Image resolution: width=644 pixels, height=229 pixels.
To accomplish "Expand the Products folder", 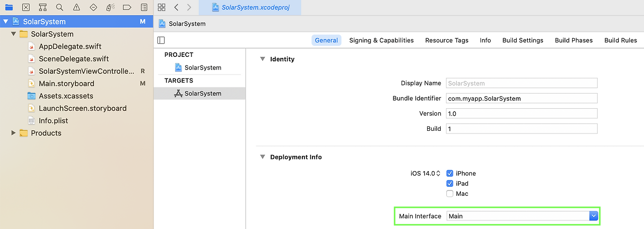I will (14, 133).
